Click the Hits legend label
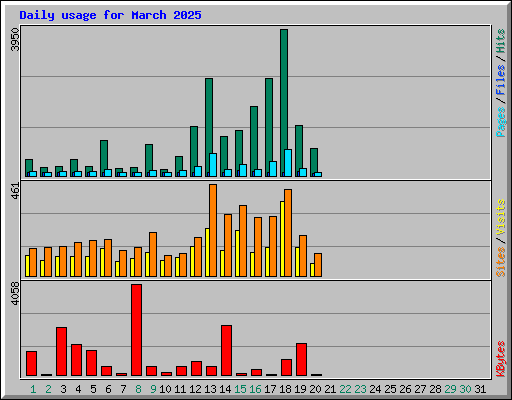 [501, 41]
